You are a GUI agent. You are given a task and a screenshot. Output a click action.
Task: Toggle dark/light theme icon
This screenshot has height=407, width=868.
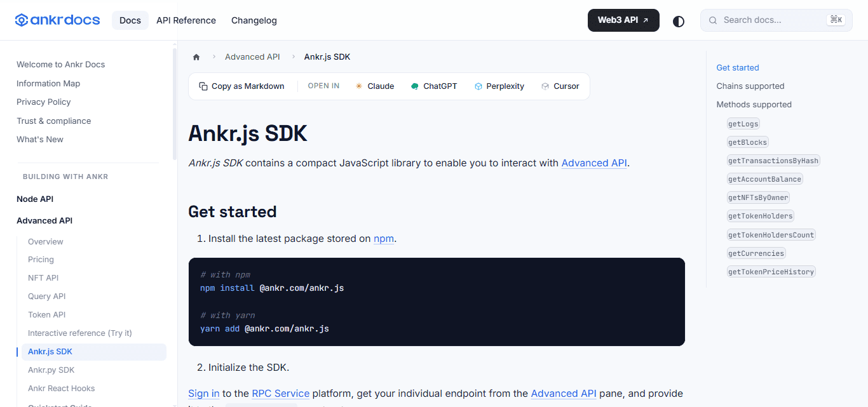679,21
